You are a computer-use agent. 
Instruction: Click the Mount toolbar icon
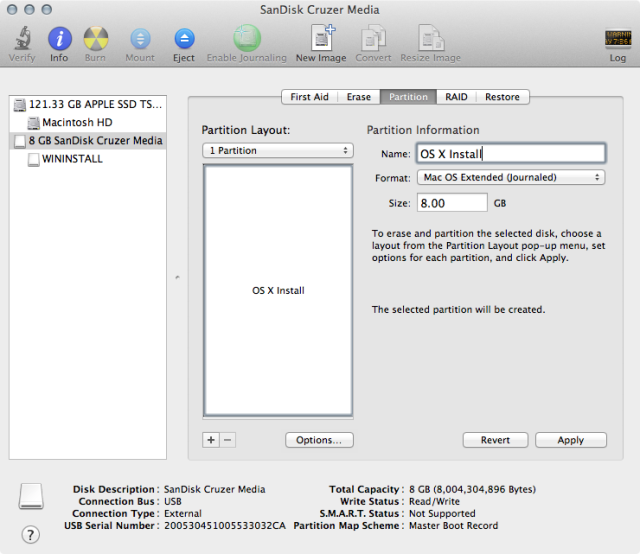pos(140,39)
